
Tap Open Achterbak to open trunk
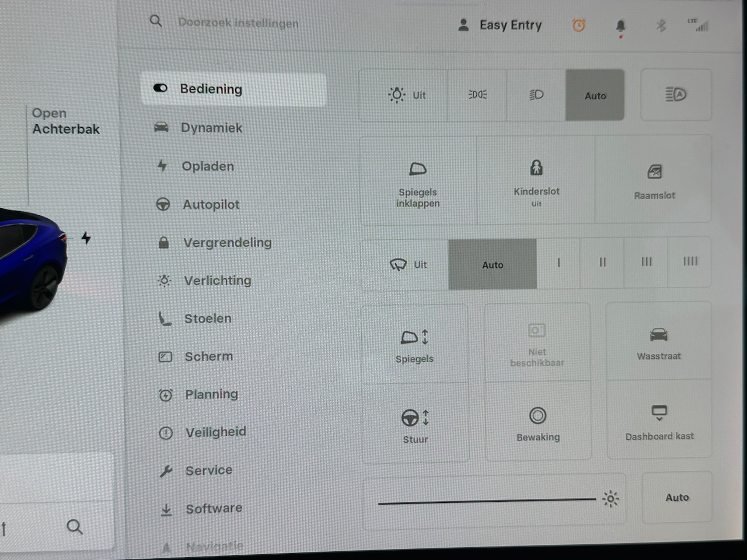65,121
